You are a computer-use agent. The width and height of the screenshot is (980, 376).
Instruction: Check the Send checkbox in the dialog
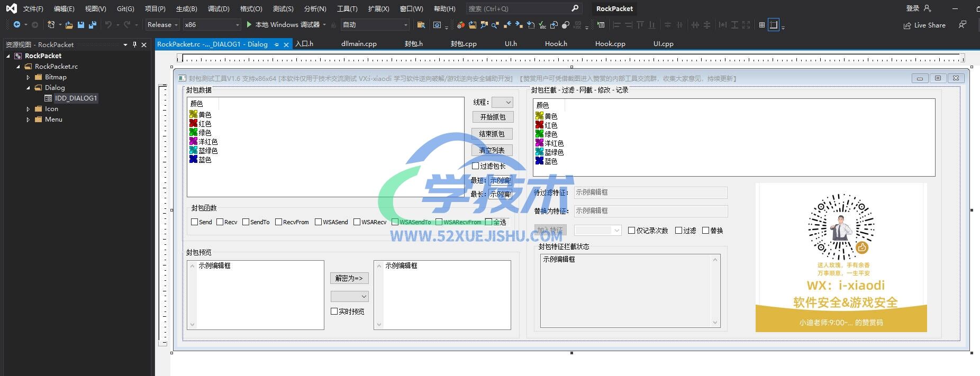click(x=195, y=222)
